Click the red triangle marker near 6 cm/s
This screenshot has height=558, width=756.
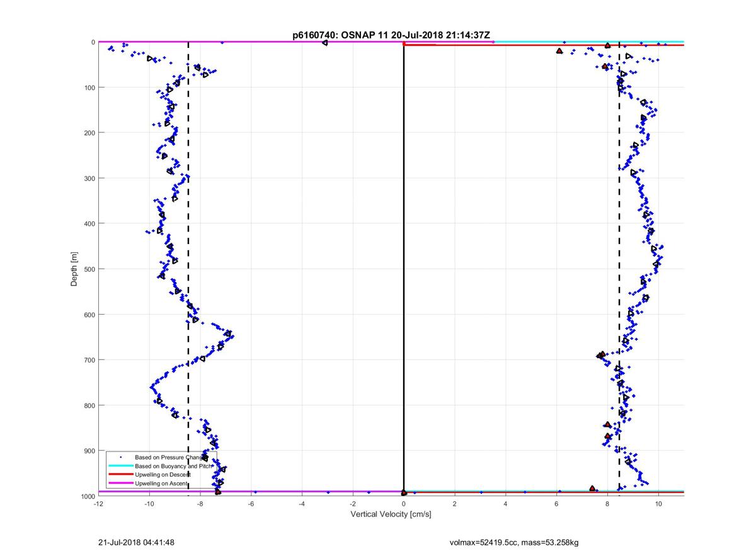559,50
